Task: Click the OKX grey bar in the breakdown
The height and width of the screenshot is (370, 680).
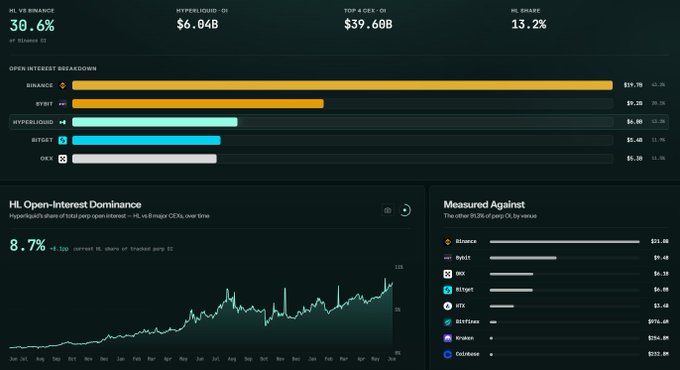Action: pos(144,159)
